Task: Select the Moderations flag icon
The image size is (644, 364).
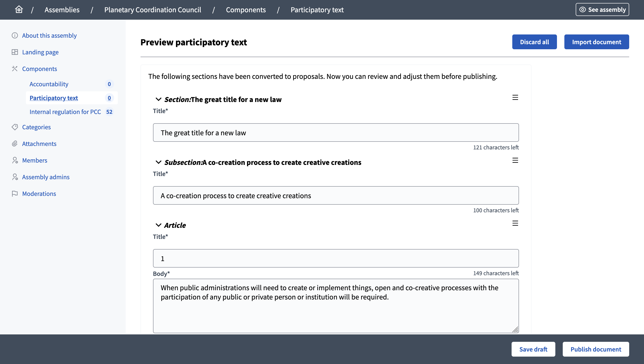Action: [15, 193]
